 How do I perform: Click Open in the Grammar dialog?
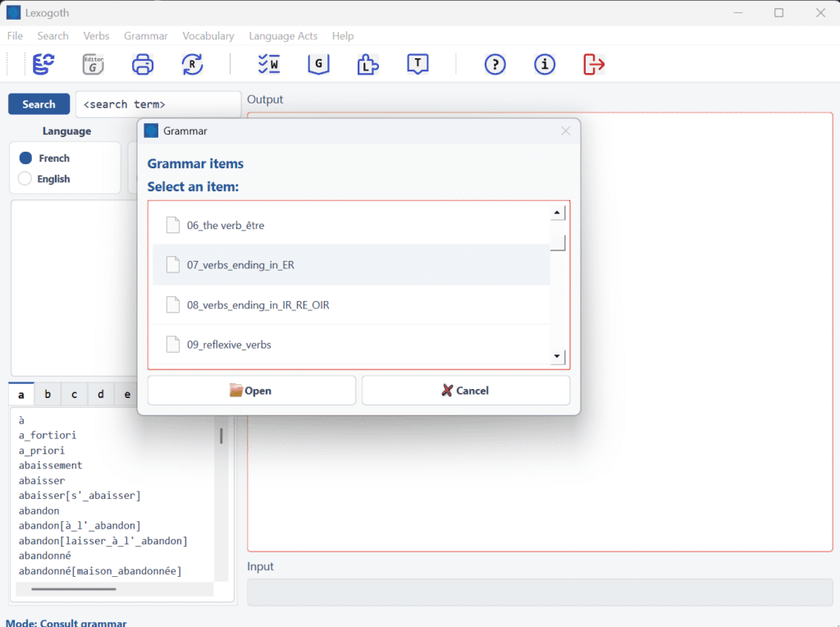tap(251, 391)
